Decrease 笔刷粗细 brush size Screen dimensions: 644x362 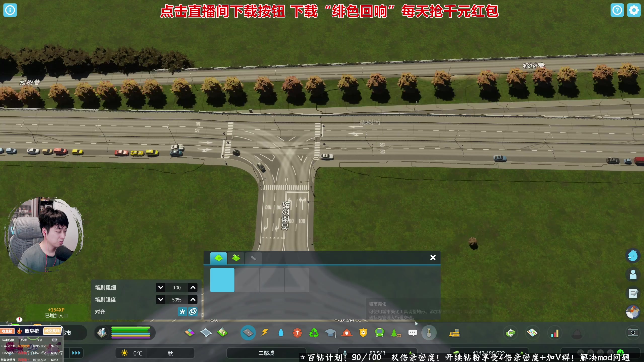(x=160, y=287)
